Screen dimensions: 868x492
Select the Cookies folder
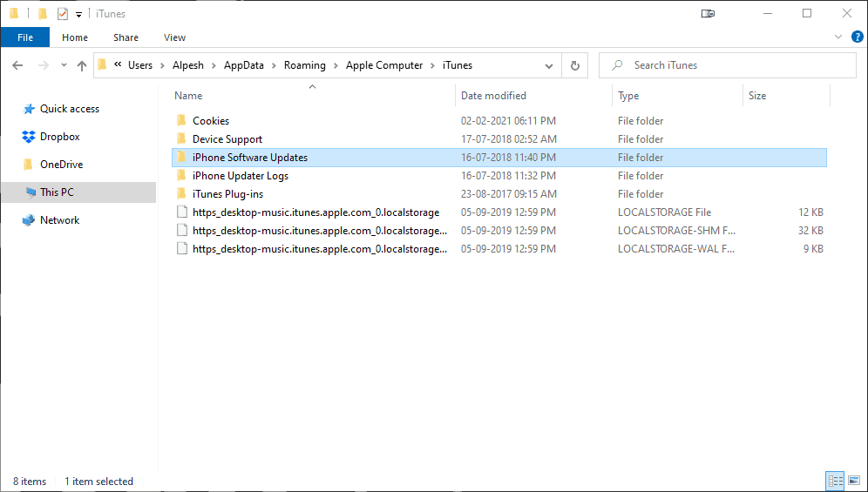point(210,121)
